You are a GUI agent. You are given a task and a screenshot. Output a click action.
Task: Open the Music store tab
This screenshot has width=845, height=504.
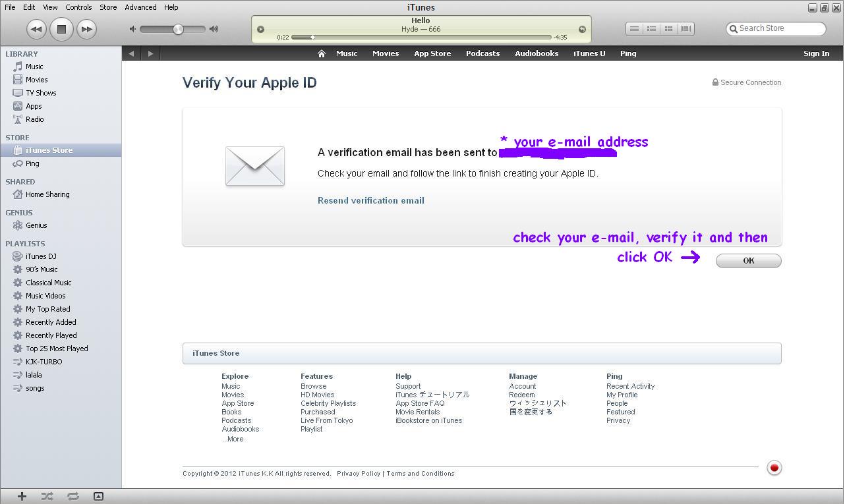click(347, 53)
